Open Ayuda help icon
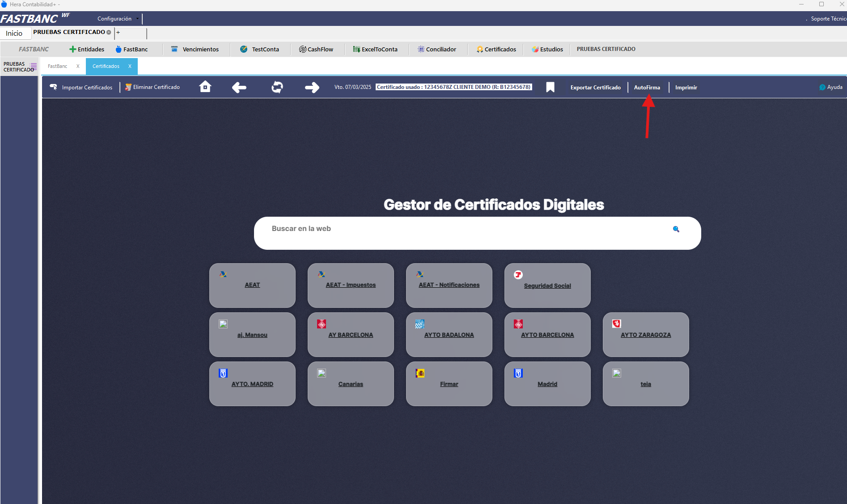Screen dimensions: 847x504 (822, 87)
